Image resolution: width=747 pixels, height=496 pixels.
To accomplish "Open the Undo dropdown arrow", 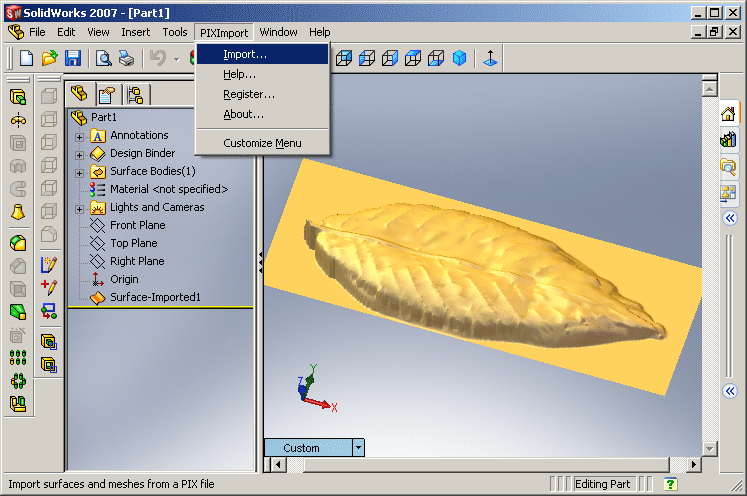I will [x=177, y=60].
